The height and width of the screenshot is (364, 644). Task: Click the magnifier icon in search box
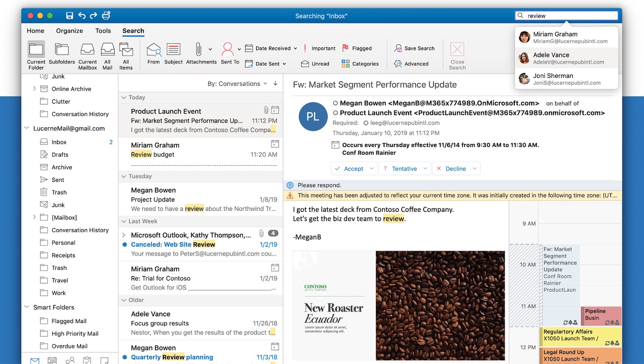521,16
